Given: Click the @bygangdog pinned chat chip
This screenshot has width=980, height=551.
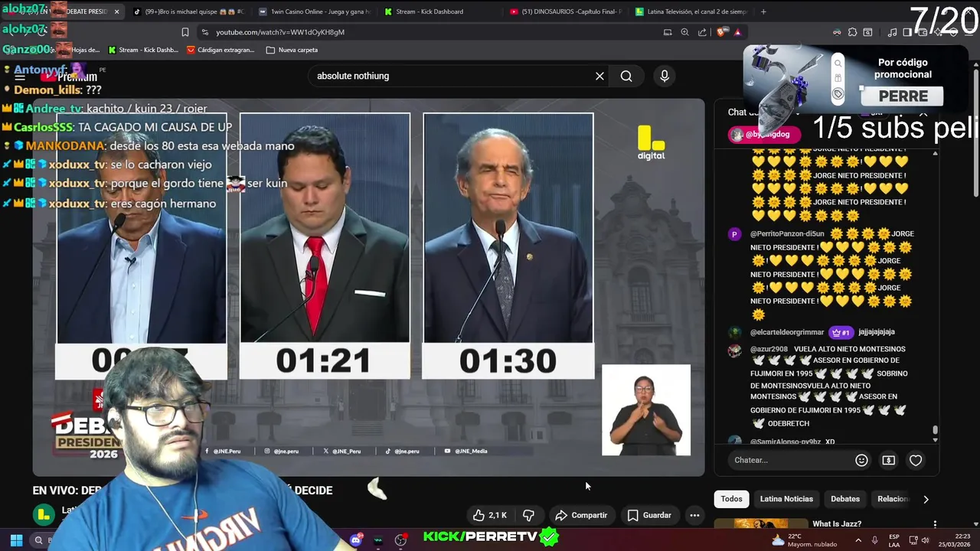Looking at the screenshot, I should 764,135.
